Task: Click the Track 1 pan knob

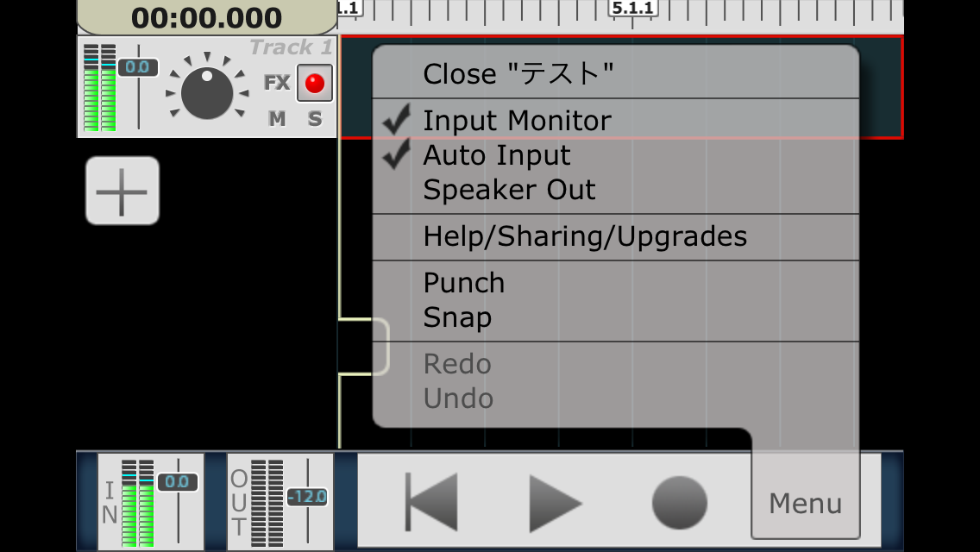Action: [207, 92]
